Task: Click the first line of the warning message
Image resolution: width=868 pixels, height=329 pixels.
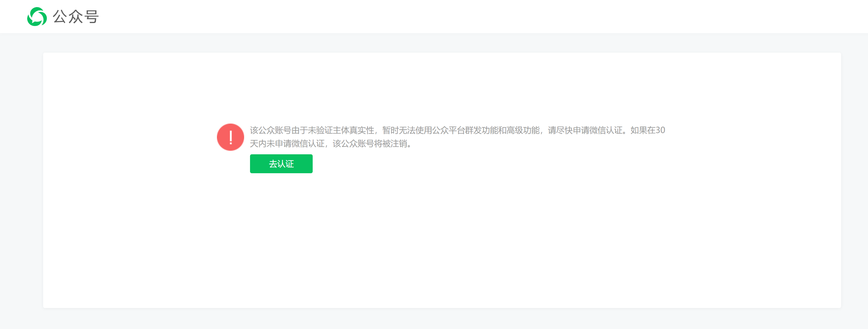Action: point(457,130)
